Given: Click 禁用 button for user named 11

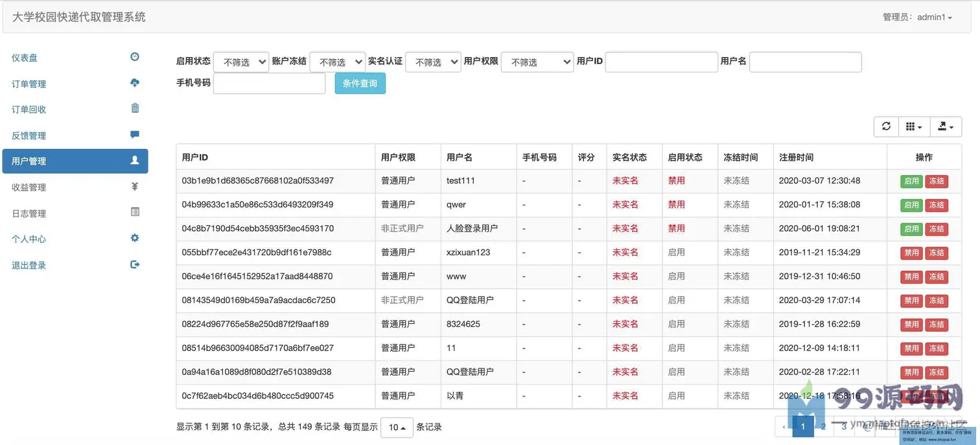Looking at the screenshot, I should tap(911, 348).
